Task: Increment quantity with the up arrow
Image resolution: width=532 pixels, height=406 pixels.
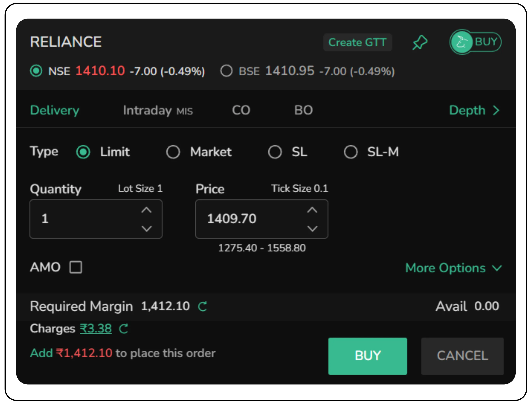Action: click(x=146, y=210)
